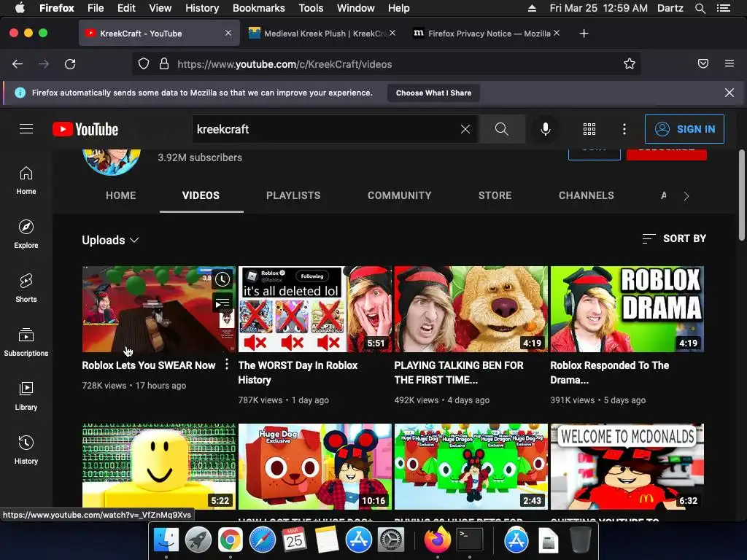Open the Bookmarks menu
747x560 pixels.
(x=259, y=8)
